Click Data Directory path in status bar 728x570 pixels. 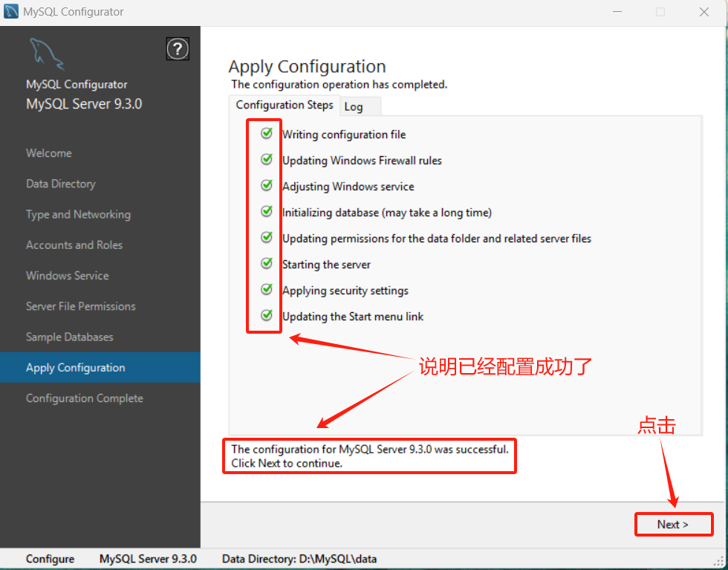(x=299, y=559)
